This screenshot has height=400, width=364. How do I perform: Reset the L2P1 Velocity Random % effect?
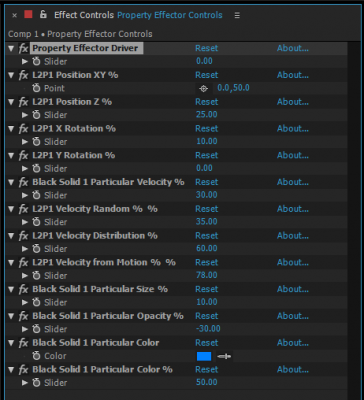click(x=207, y=209)
